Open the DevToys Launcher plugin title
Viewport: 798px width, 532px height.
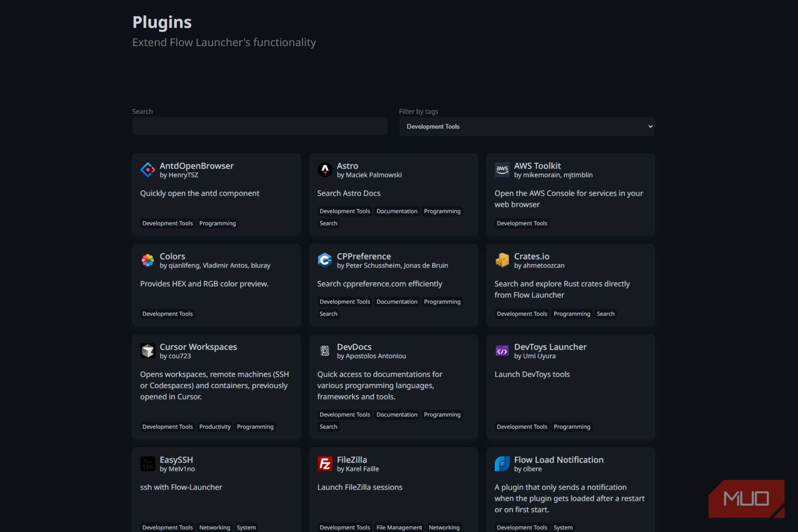[550, 347]
